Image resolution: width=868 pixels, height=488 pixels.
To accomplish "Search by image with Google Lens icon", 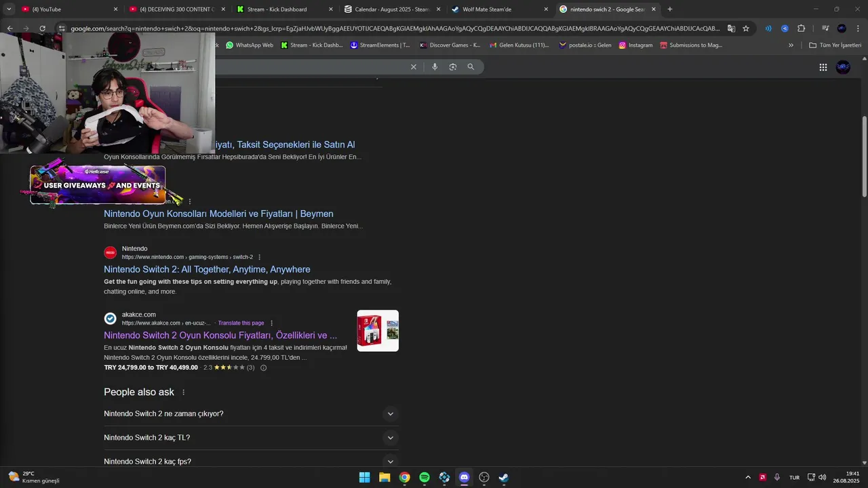I will pyautogui.click(x=453, y=66).
